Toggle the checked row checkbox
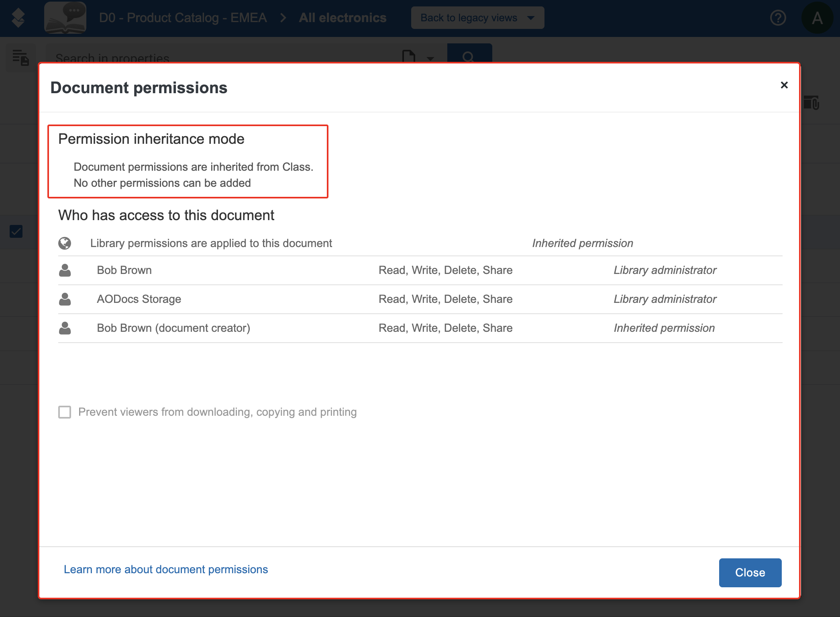The image size is (840, 617). pyautogui.click(x=16, y=231)
